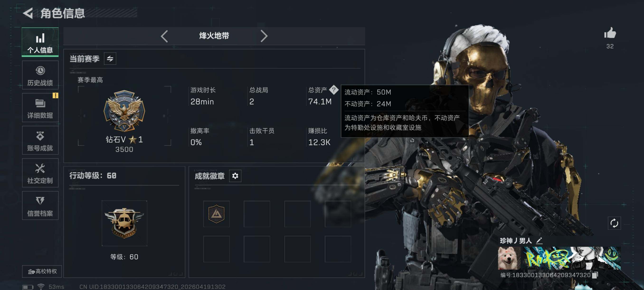Click the 总资产 question mark help icon
The image size is (644, 290).
[x=333, y=90]
